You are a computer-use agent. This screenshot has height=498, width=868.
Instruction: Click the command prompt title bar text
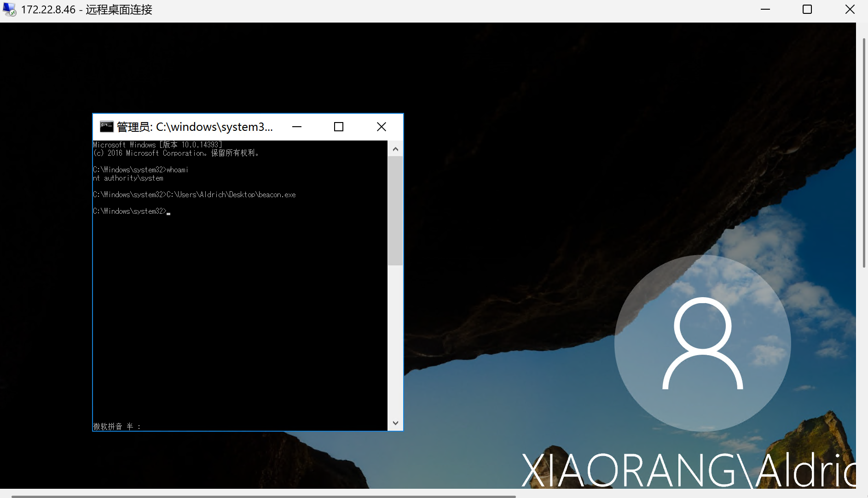[x=195, y=127]
